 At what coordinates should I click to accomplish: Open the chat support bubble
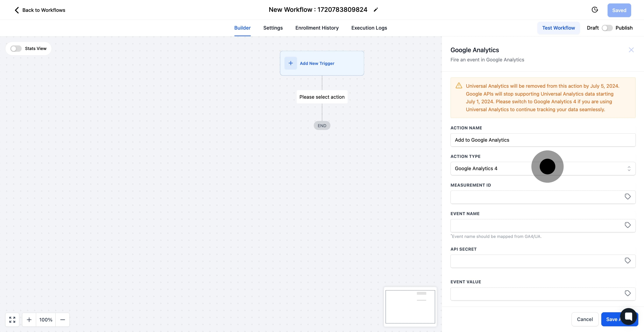[628, 316]
